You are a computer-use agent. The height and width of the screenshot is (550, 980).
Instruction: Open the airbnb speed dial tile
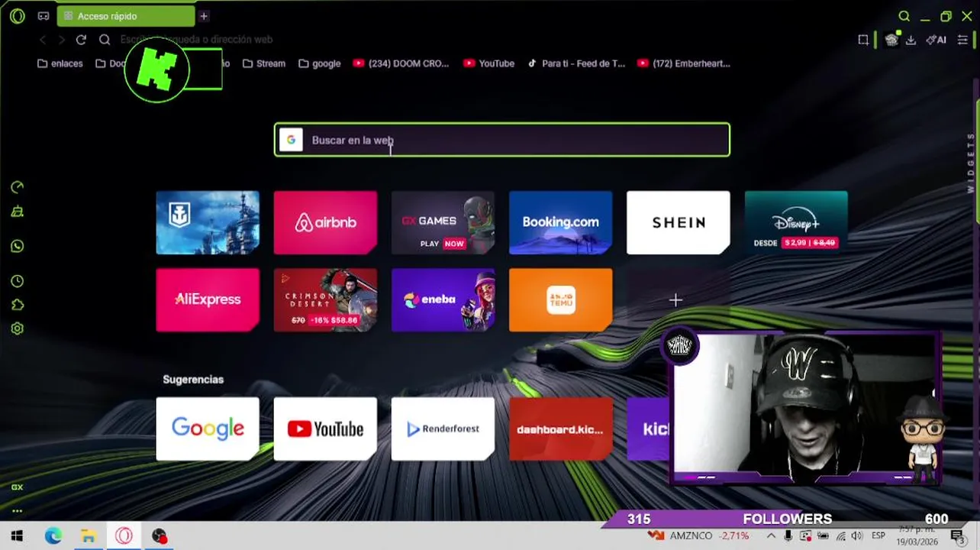pos(325,222)
